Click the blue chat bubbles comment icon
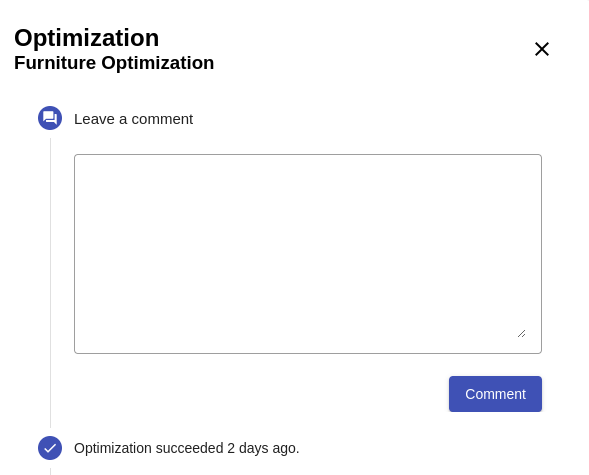 pyautogui.click(x=50, y=118)
